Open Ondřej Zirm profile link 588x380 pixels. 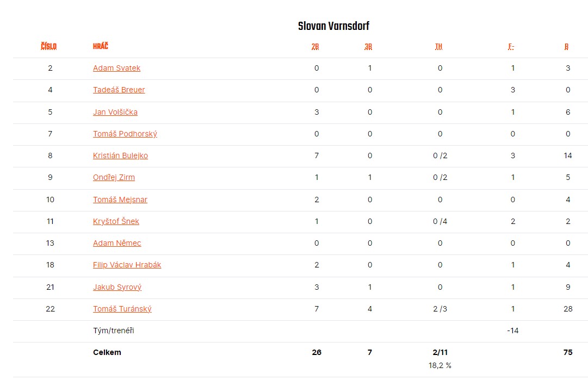114,177
